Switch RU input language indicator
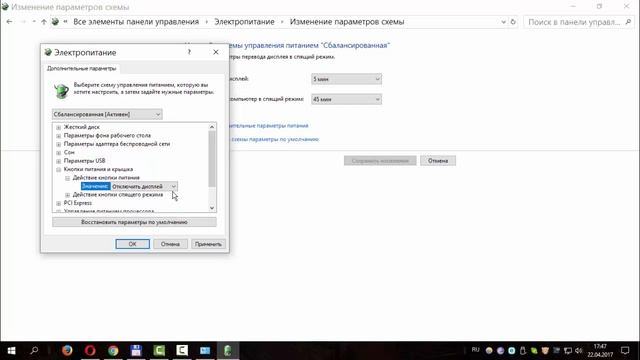Viewport: 640px width, 360px height. click(476, 350)
